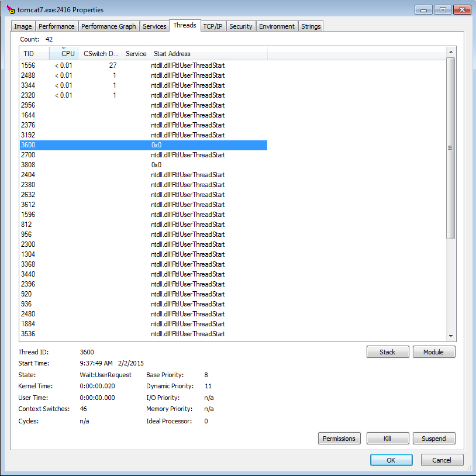Switch to the Services tab
This screenshot has width=476, height=476.
[154, 26]
